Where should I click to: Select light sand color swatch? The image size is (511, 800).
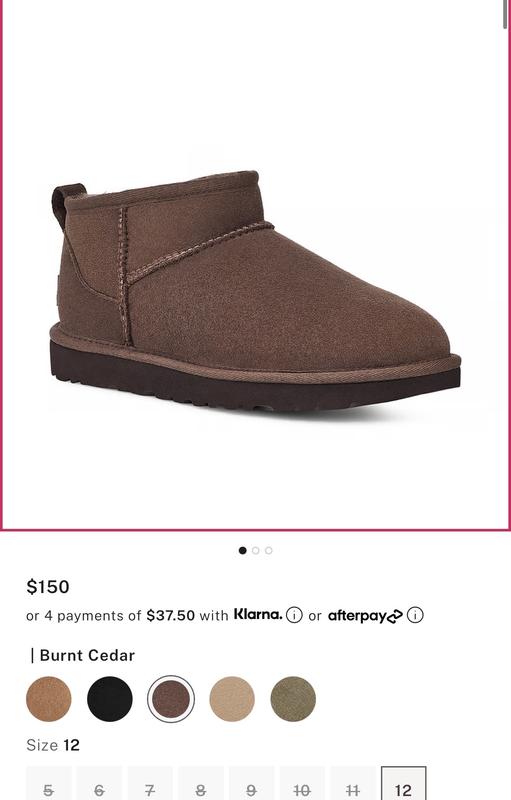tap(232, 699)
